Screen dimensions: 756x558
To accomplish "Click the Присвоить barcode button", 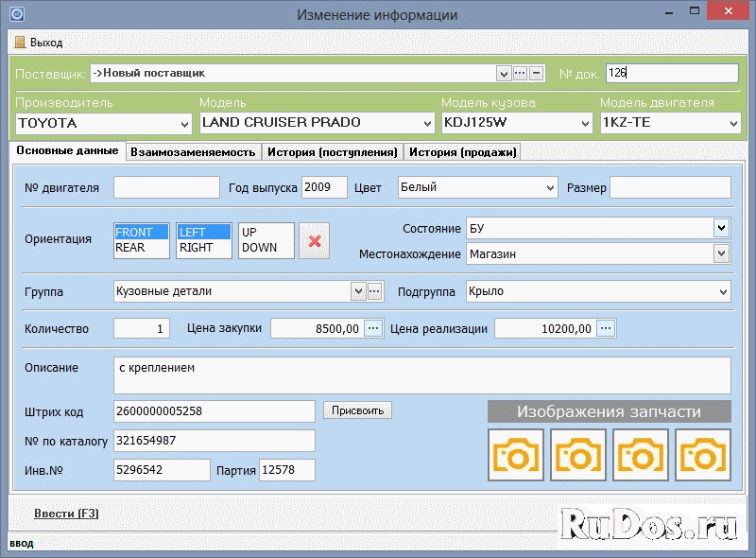I will coord(357,410).
